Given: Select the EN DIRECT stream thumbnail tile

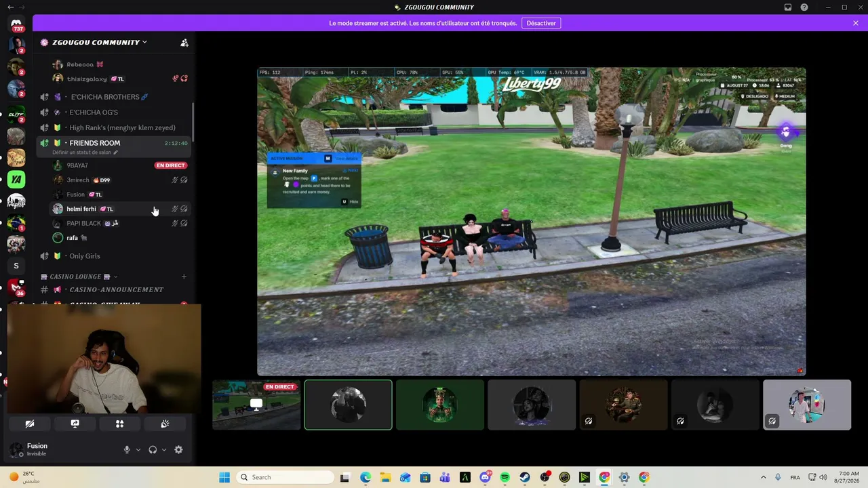Looking at the screenshot, I should click(256, 405).
